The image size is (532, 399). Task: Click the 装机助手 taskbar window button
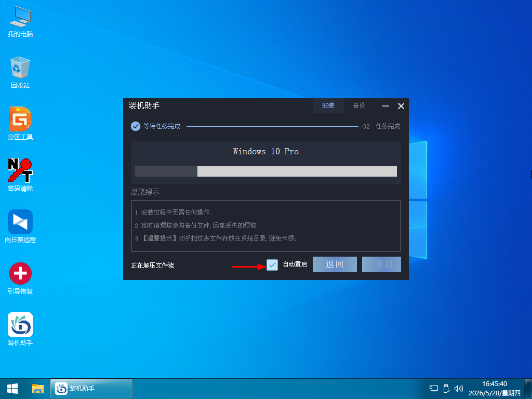(x=91, y=389)
